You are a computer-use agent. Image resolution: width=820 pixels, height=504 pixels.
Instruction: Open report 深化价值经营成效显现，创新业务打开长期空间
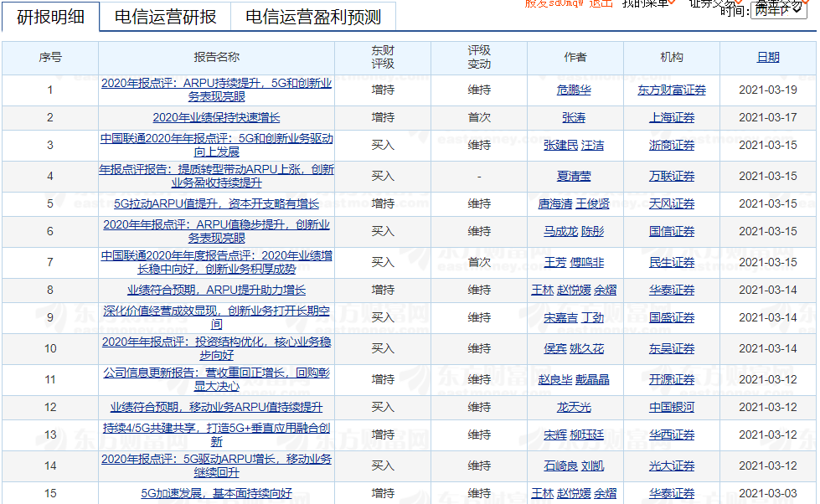(216, 318)
